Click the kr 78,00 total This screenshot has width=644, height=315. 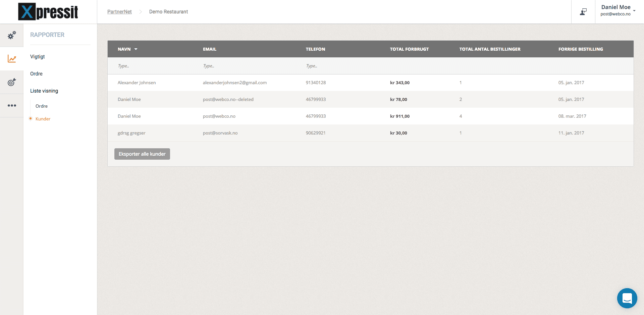click(x=398, y=100)
